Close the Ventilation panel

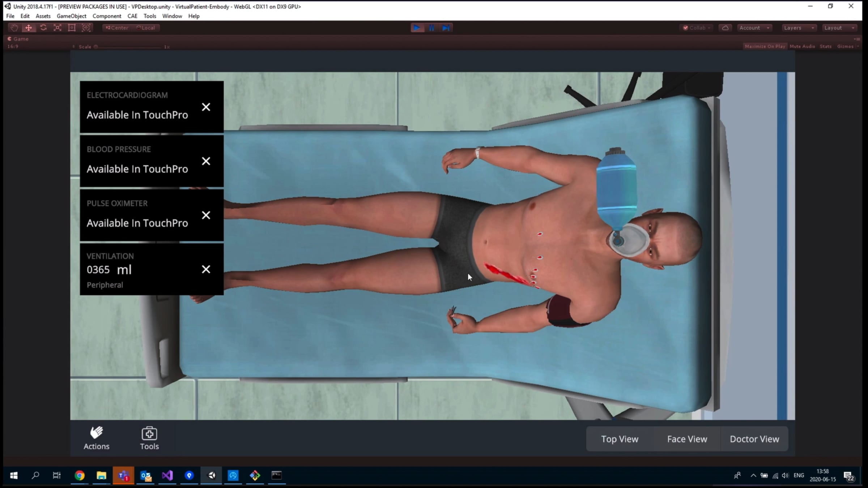pos(206,269)
